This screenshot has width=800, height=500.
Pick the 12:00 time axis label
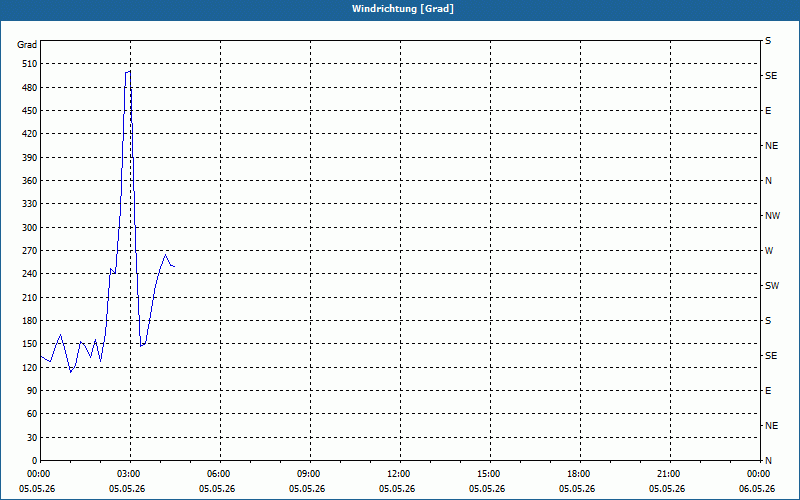point(398,474)
